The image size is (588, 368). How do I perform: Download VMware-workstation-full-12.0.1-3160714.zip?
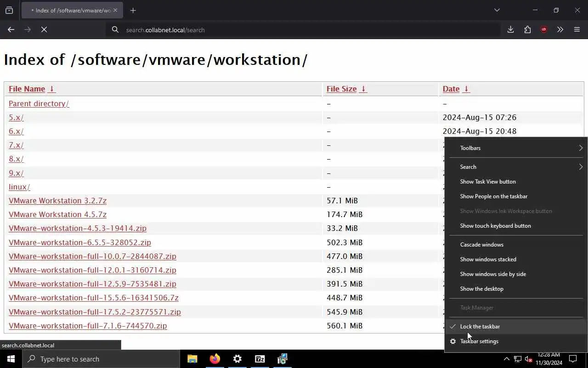(92, 270)
